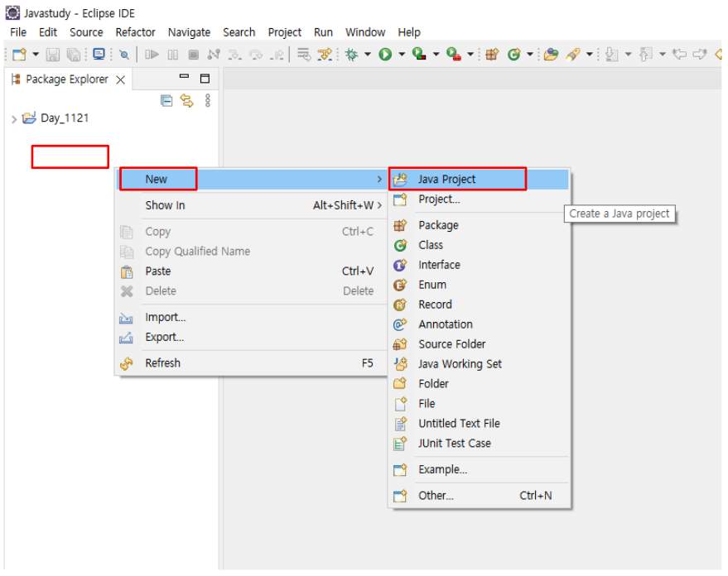Open the New Java Class dropdown arrow
This screenshot has width=728, height=576.
pos(529,55)
